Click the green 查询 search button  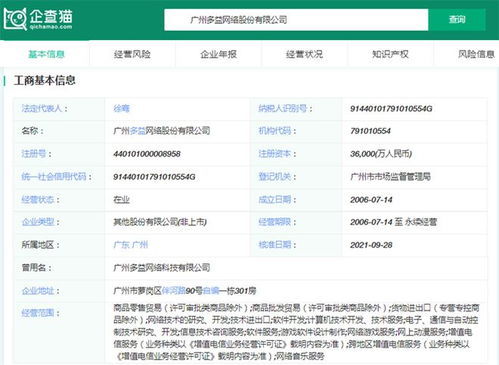pyautogui.click(x=457, y=20)
